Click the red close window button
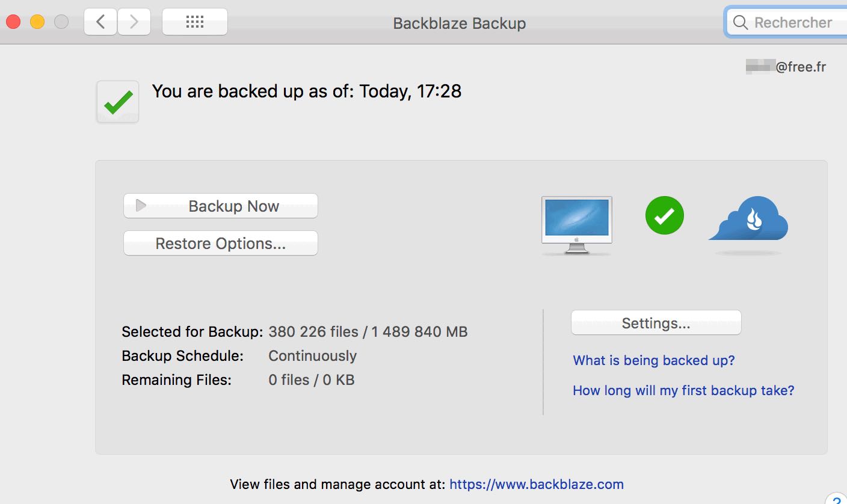847x504 pixels. 13,22
